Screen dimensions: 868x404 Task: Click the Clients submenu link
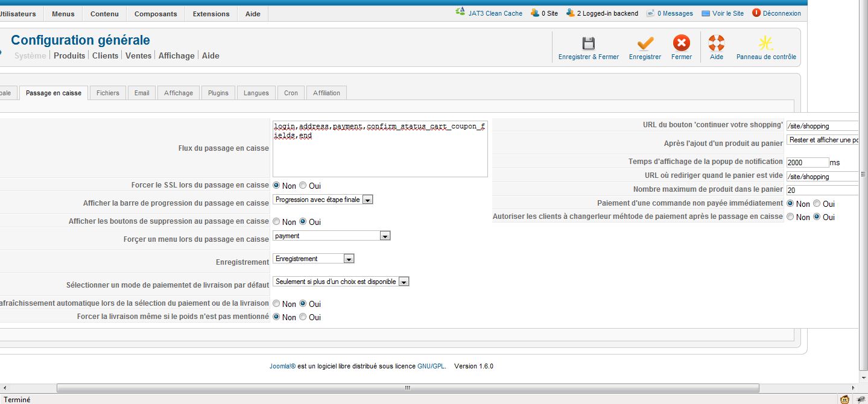106,55
